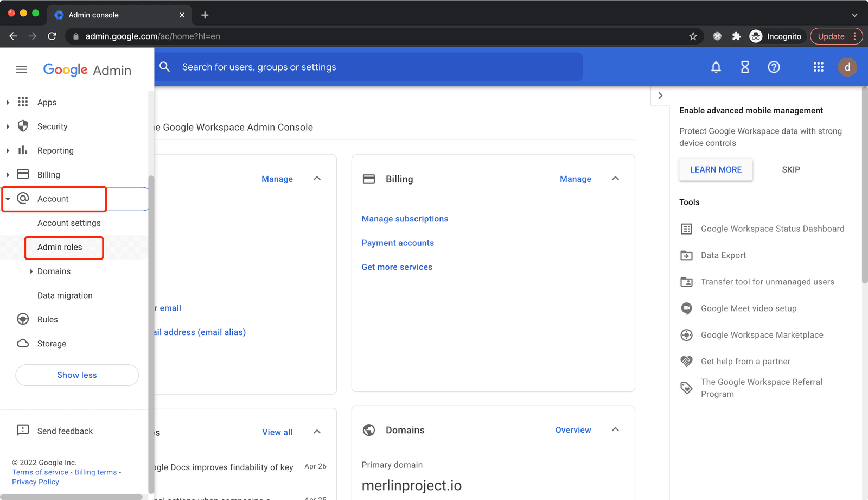Image resolution: width=868 pixels, height=500 pixels.
Task: Open Data migration menu item
Action: pyautogui.click(x=65, y=295)
